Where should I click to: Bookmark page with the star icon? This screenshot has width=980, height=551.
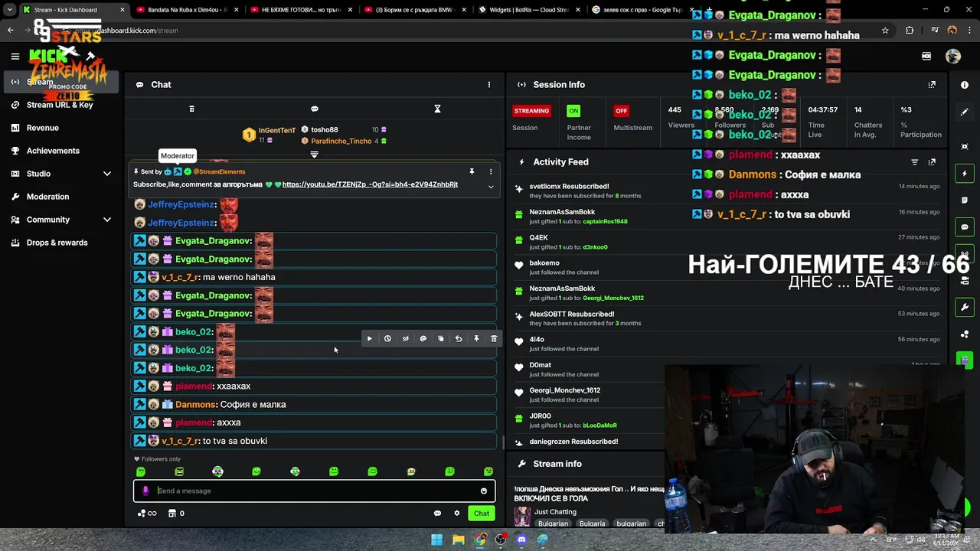(x=885, y=30)
